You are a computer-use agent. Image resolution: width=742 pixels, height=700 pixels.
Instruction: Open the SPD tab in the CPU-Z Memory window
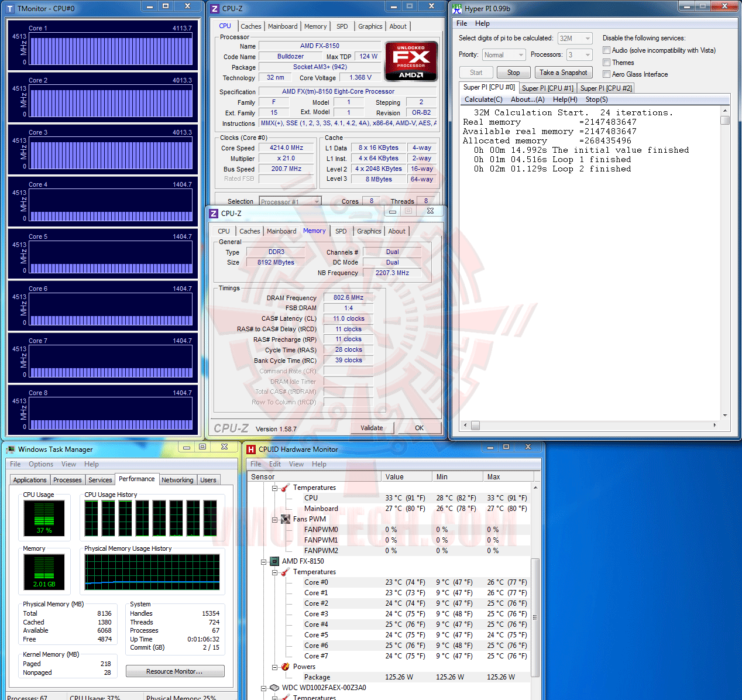(x=341, y=231)
